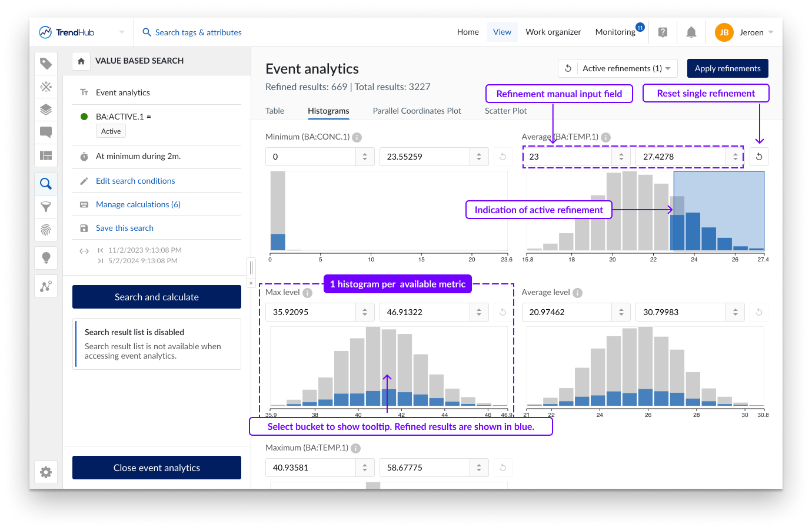
Task: Open the fingerprint icon in sidebar
Action: pyautogui.click(x=46, y=230)
